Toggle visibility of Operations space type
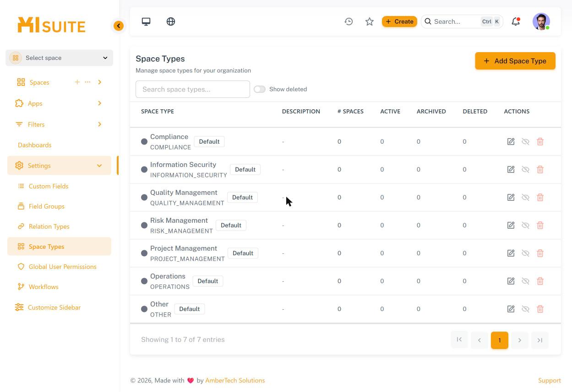This screenshot has width=572, height=392. [525, 281]
